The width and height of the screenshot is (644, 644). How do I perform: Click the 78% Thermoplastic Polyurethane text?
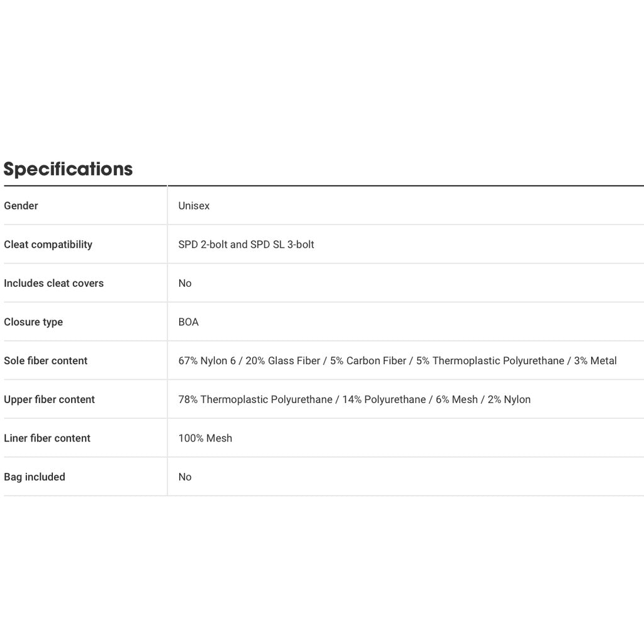pos(255,399)
